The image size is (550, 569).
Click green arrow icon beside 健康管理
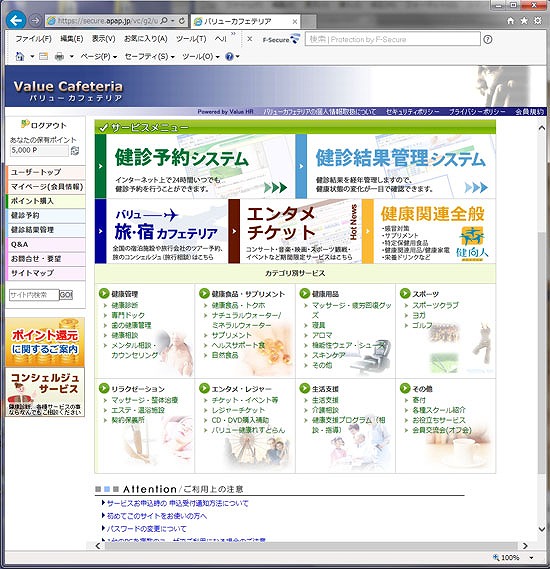(104, 294)
